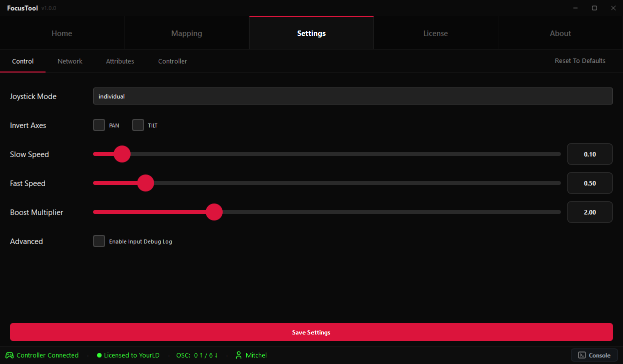Click the OSC traffic counter in status bar

197,355
